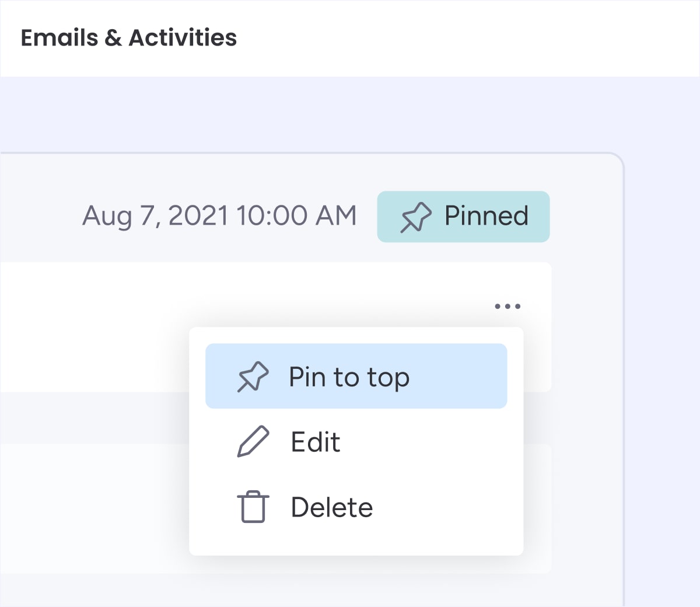Click the pencil icon next to Edit

[253, 441]
